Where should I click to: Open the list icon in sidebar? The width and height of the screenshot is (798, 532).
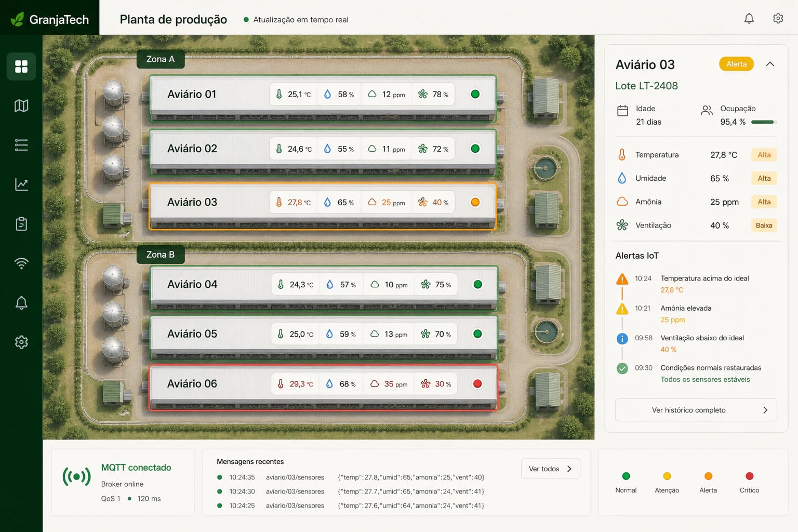(x=21, y=145)
